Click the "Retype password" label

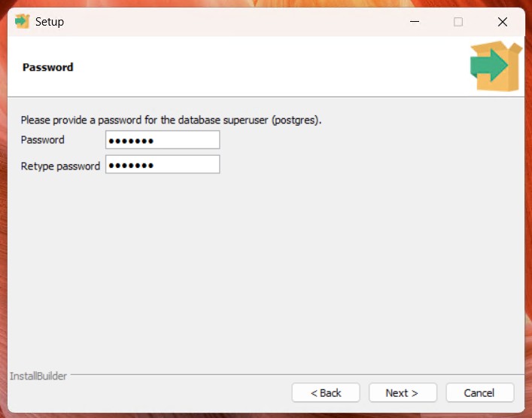click(60, 166)
